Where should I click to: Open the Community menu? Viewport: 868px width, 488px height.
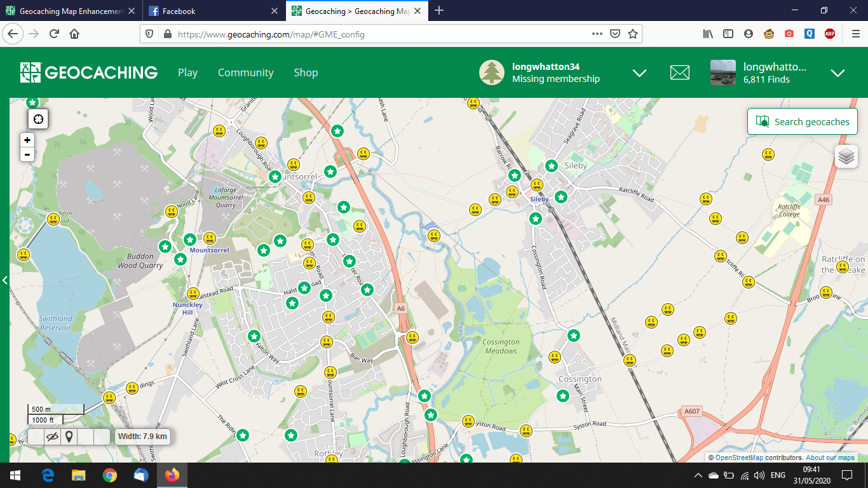[245, 72]
